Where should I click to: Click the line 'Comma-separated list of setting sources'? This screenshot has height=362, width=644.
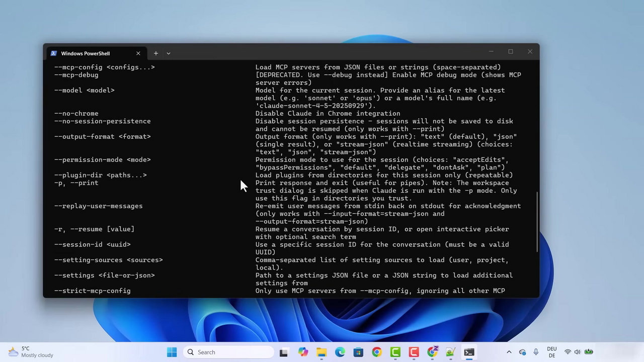coord(382,260)
